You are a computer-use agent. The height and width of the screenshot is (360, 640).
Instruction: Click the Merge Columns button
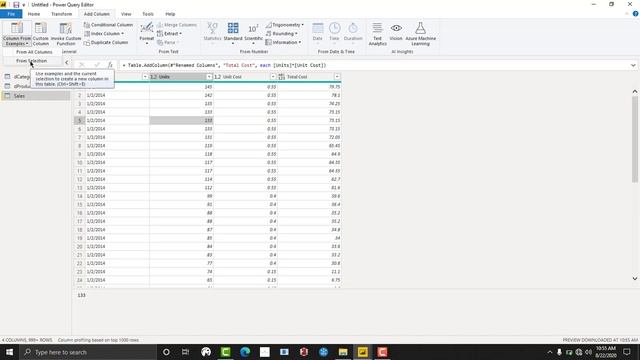(177, 25)
